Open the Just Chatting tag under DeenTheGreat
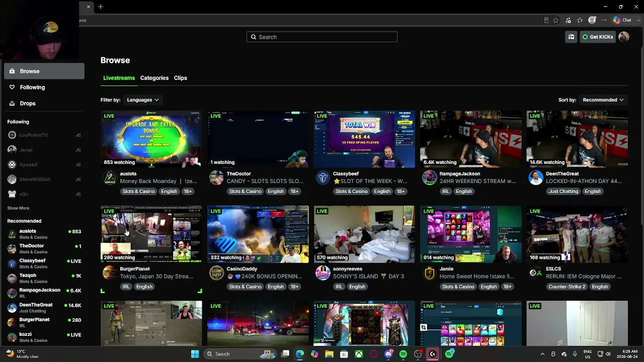 click(x=563, y=192)
